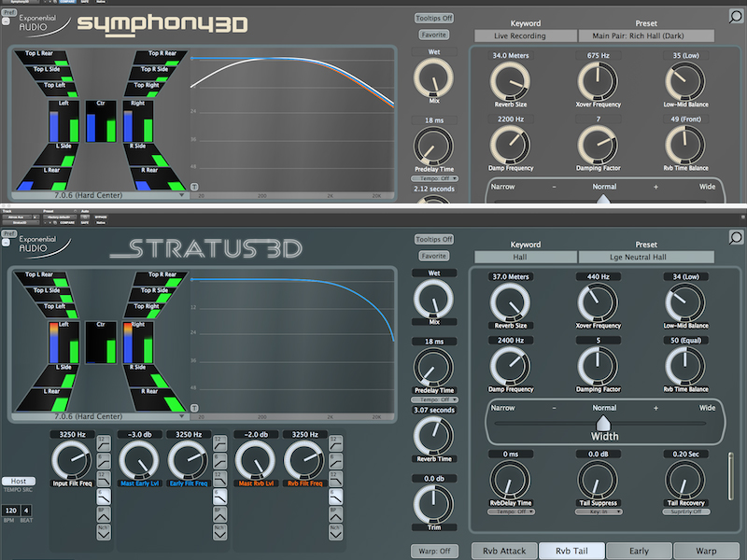Click the Warp: Off button
The width and height of the screenshot is (747, 560).
(433, 551)
